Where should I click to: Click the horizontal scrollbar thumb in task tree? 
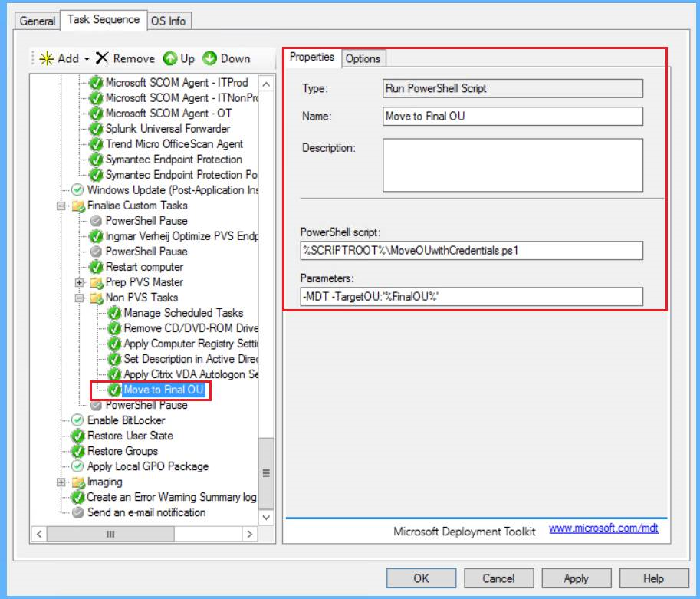coord(110,534)
